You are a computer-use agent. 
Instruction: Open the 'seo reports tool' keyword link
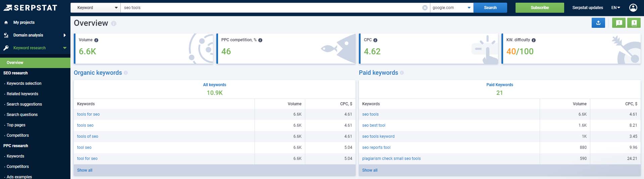376,147
